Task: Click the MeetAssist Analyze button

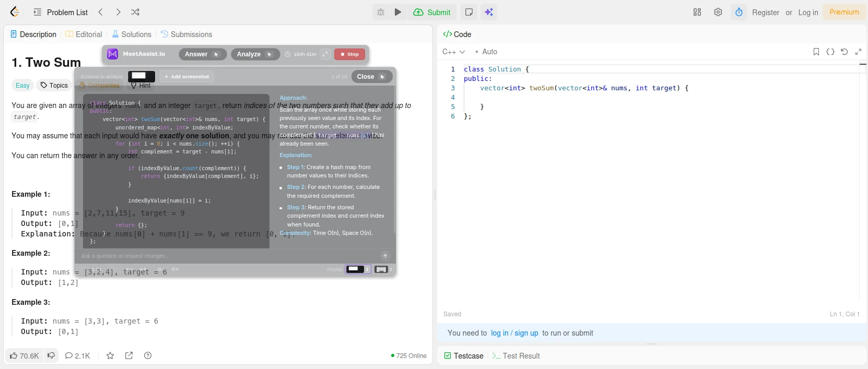Action: [255, 54]
